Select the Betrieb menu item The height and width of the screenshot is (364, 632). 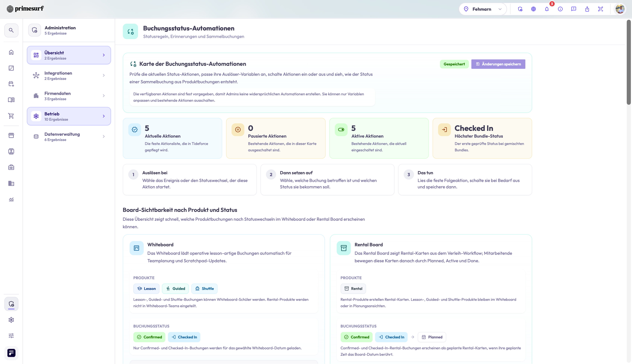[69, 116]
